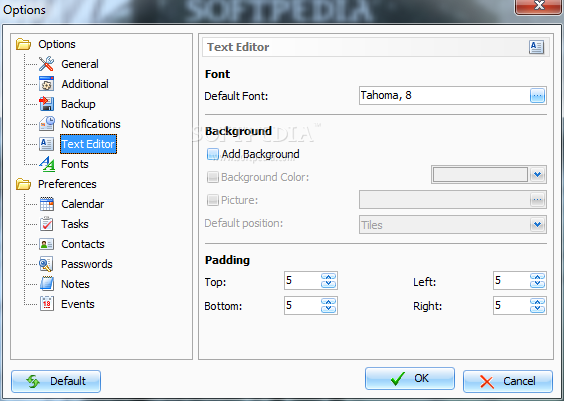
Task: Click the Default Font text field
Action: (x=445, y=96)
